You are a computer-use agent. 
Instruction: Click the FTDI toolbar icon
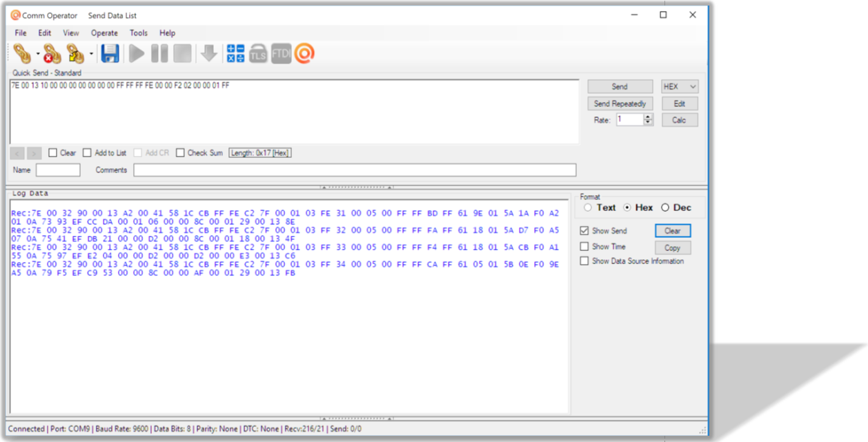pos(281,53)
